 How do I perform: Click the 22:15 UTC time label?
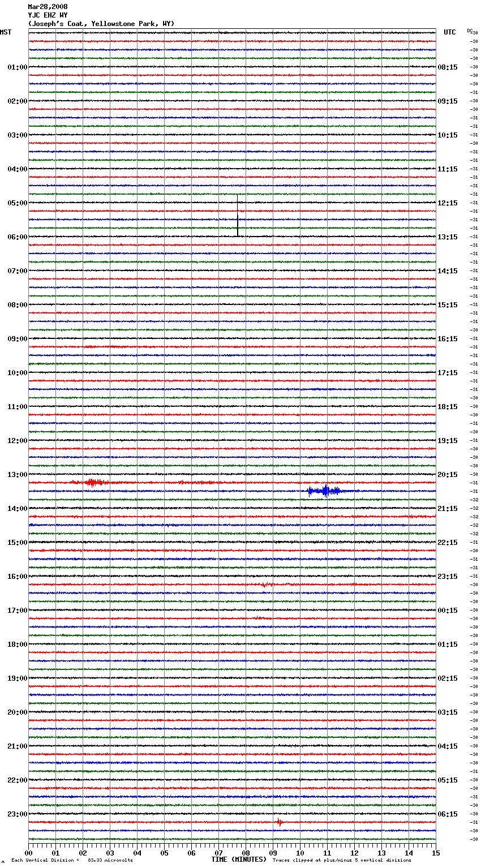click(x=448, y=543)
